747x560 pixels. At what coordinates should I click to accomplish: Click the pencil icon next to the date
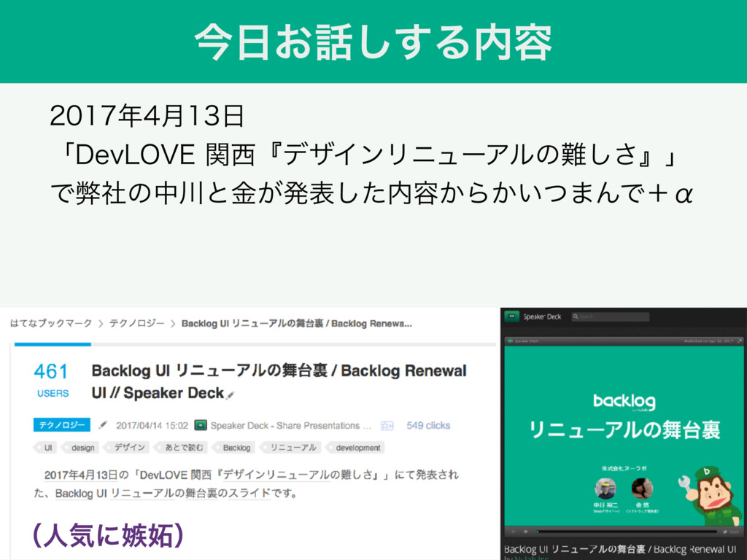pos(103,425)
